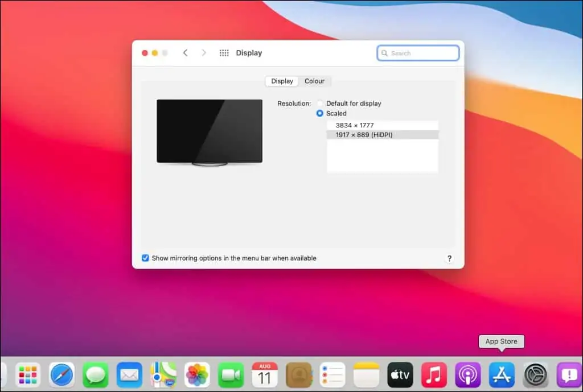This screenshot has height=392, width=583.
Task: Click System Preferences gear in Dock
Action: pyautogui.click(x=535, y=375)
